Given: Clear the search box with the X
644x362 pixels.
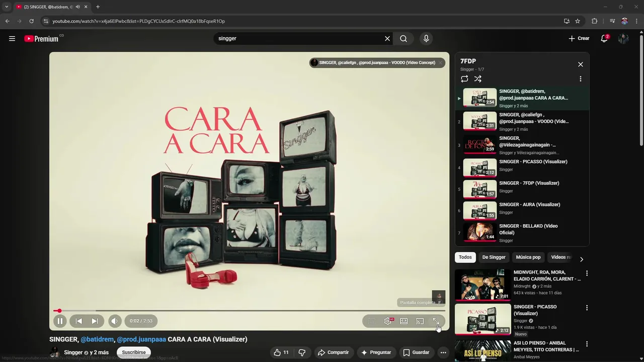Looking at the screenshot, I should pos(387,38).
